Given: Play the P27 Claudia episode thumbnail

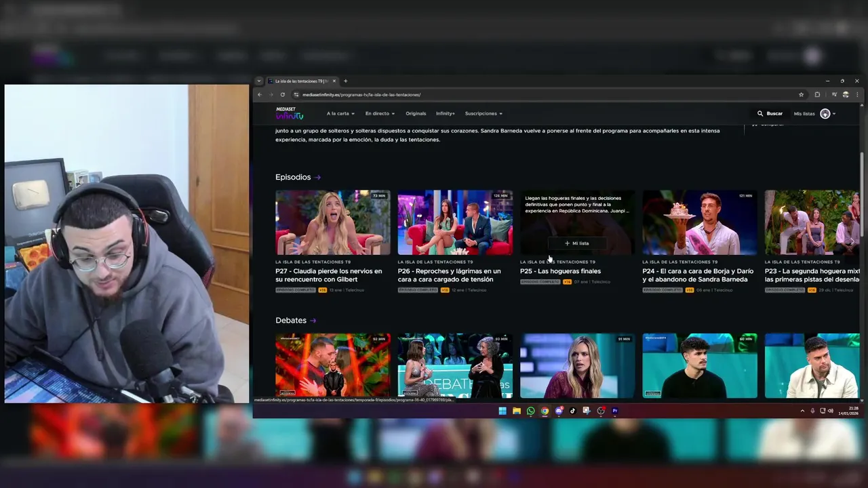Looking at the screenshot, I should coord(333,222).
